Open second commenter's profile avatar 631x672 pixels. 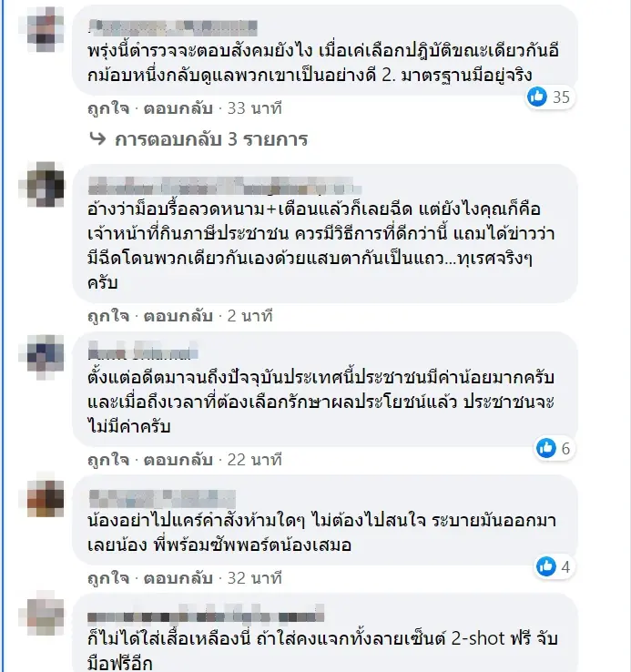[46, 184]
